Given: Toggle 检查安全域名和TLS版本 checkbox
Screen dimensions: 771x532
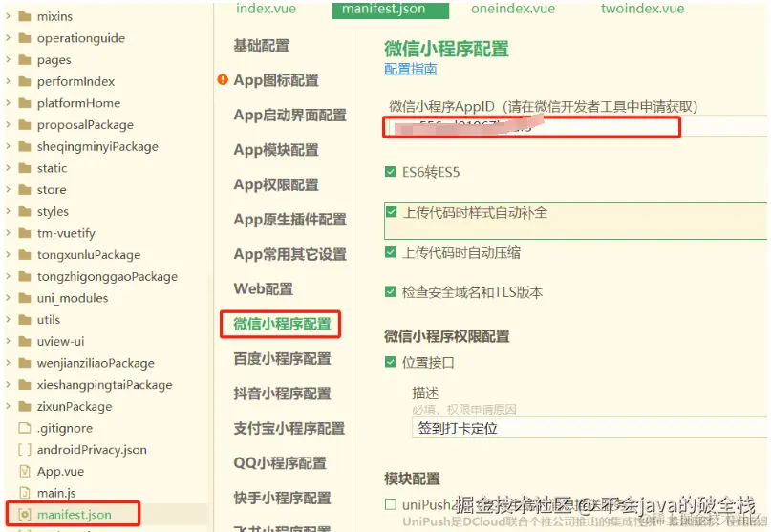Looking at the screenshot, I should pos(391,291).
